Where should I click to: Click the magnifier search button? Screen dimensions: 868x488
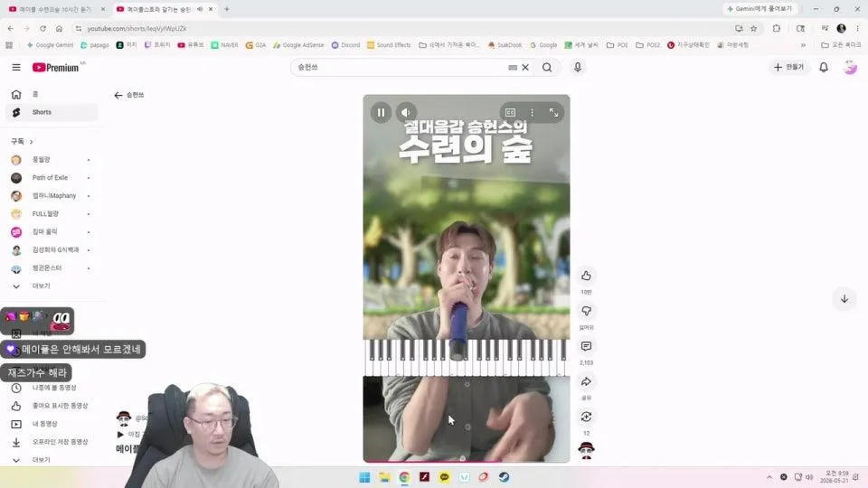pos(547,68)
